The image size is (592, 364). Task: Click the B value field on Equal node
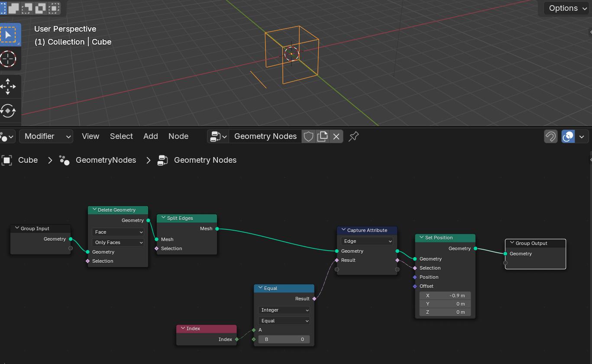284,339
